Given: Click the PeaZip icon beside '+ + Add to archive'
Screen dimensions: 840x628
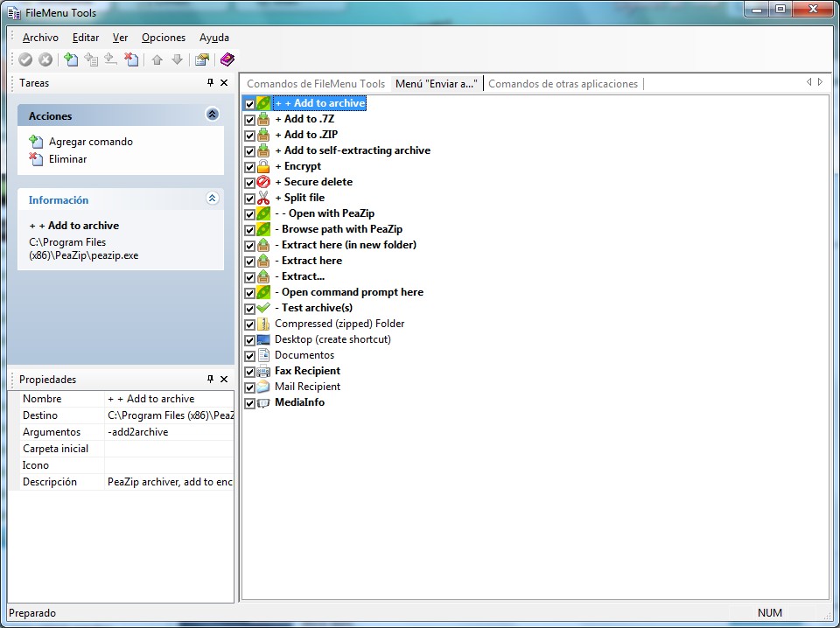Looking at the screenshot, I should point(263,103).
